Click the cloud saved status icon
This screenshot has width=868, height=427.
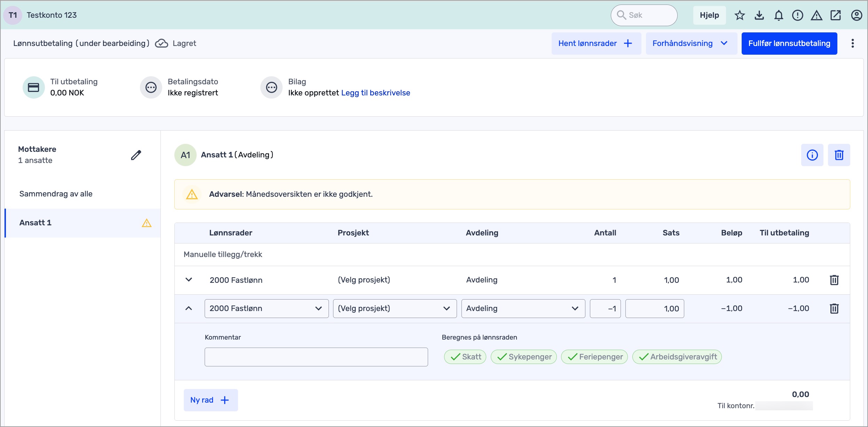pyautogui.click(x=161, y=43)
